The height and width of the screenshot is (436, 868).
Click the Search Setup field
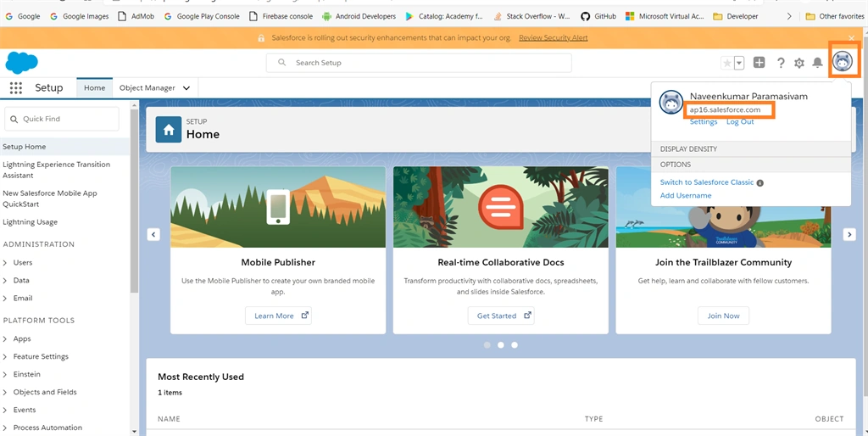point(419,63)
